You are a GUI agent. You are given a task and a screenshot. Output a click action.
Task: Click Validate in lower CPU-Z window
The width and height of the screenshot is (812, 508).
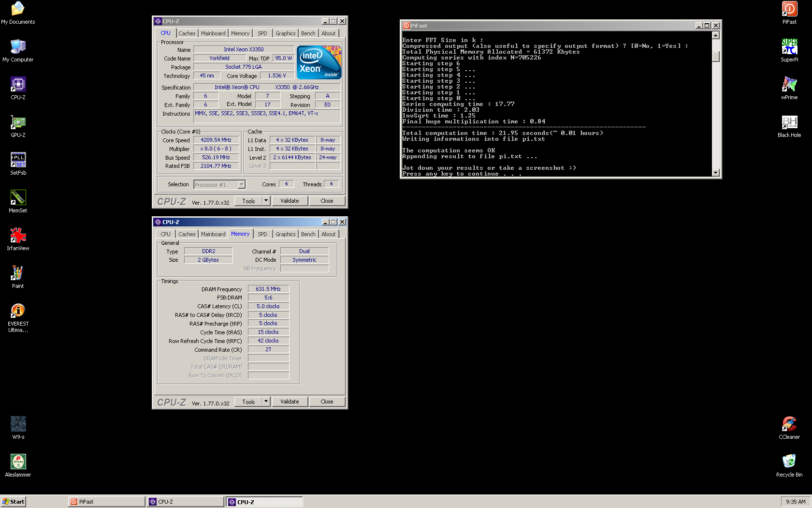click(x=290, y=402)
